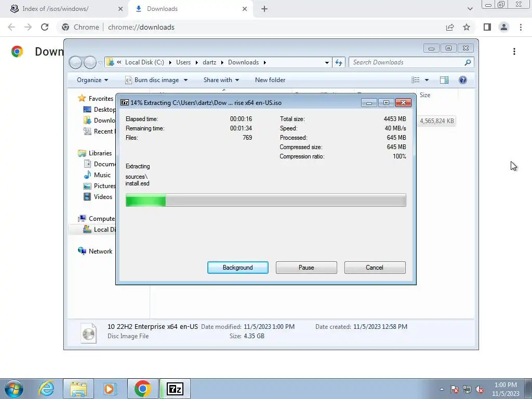This screenshot has height=399, width=532.
Task: Click Burn disc image
Action: [x=152, y=80]
